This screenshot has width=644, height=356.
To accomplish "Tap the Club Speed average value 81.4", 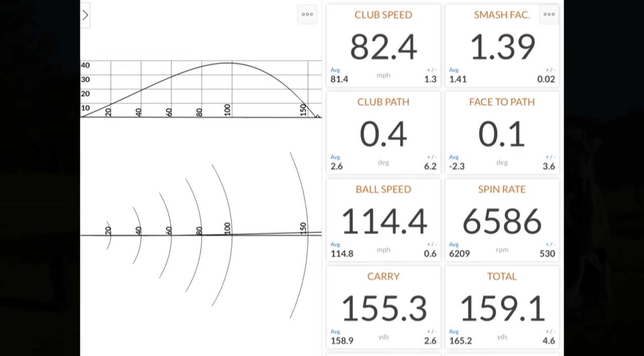I will (x=339, y=79).
